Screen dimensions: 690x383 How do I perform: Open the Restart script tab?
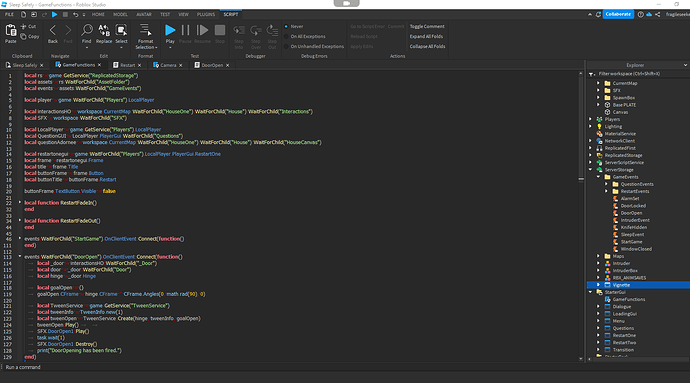pyautogui.click(x=128, y=65)
